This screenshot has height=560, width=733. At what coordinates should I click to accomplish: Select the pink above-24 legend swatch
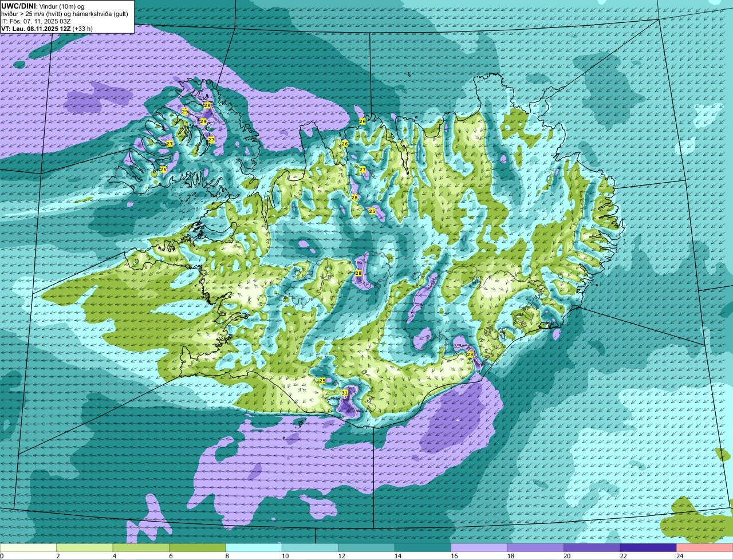coord(705,548)
